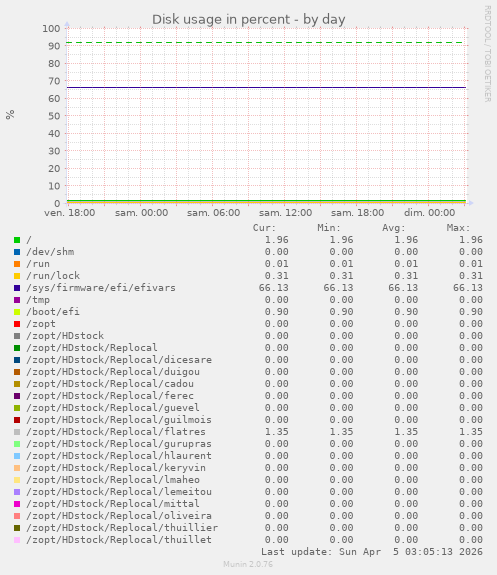
Task: Select the /dev/shm legend label
Action: coord(50,252)
